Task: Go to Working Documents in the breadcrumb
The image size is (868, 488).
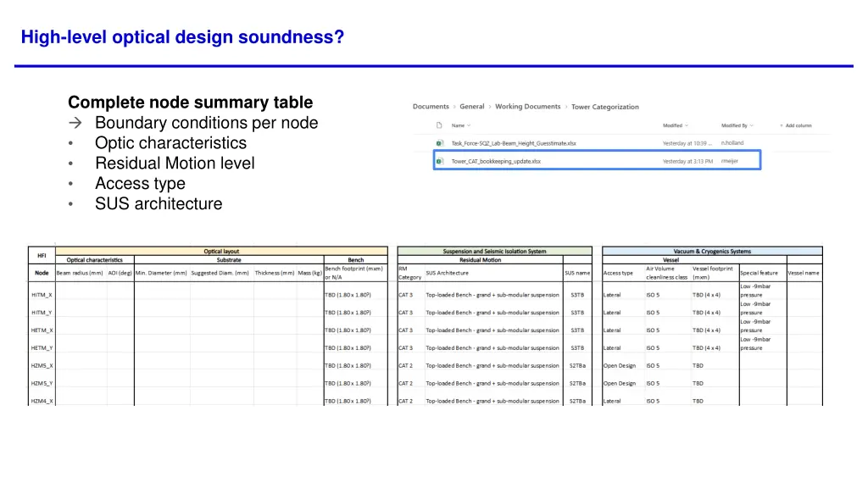Action: point(527,107)
